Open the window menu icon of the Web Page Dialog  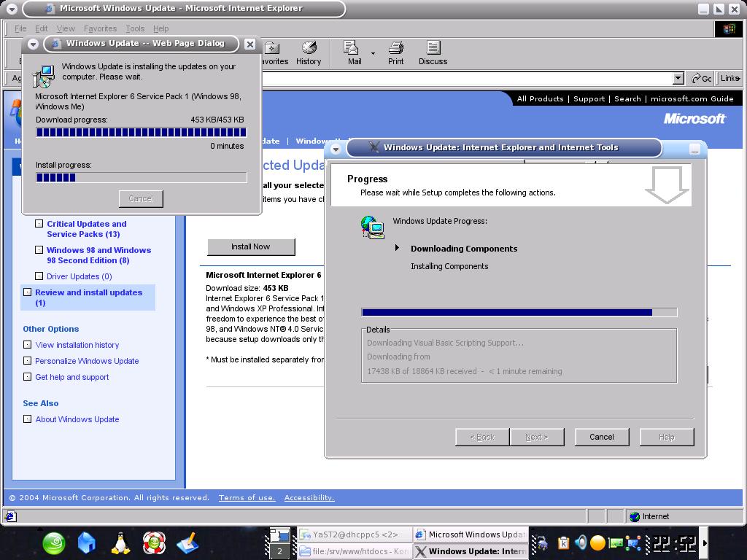pyautogui.click(x=33, y=44)
